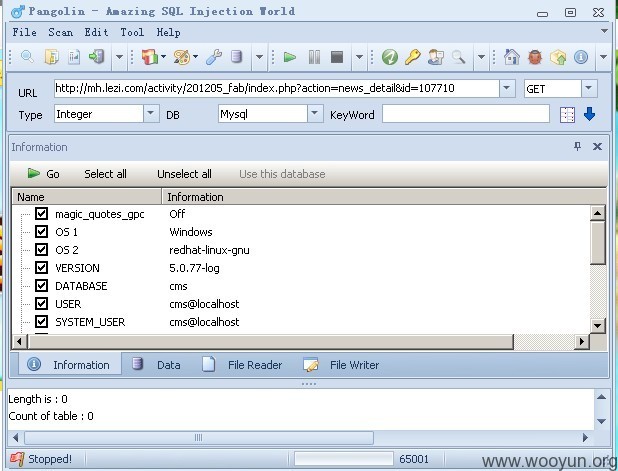
Task: Stop the scan with square button
Action: pyautogui.click(x=337, y=57)
